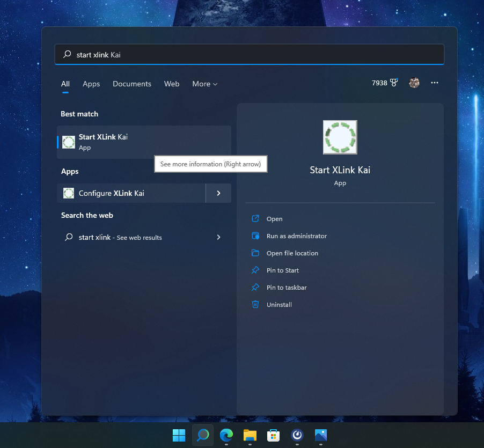Click the large XLink Kai app icon
Image resolution: width=484 pixels, height=448 pixels.
click(340, 137)
